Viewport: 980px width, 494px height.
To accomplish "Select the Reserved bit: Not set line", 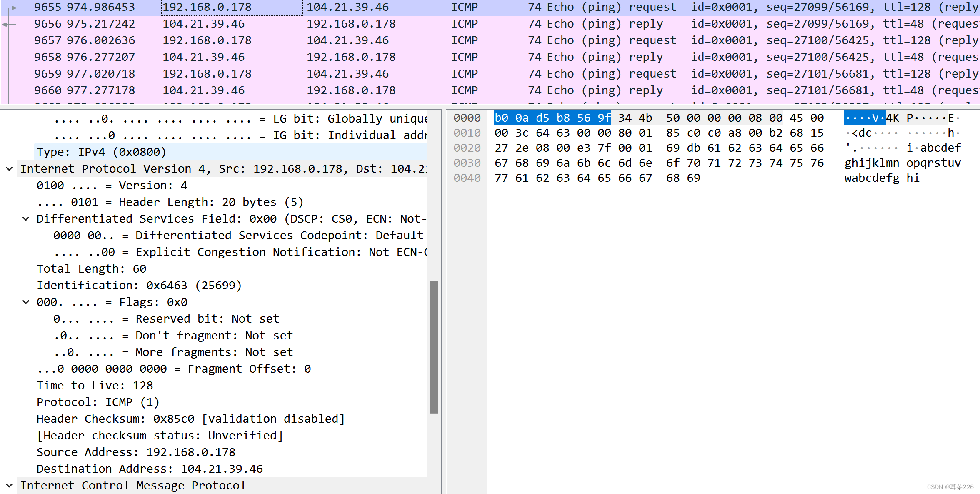I will (x=166, y=319).
